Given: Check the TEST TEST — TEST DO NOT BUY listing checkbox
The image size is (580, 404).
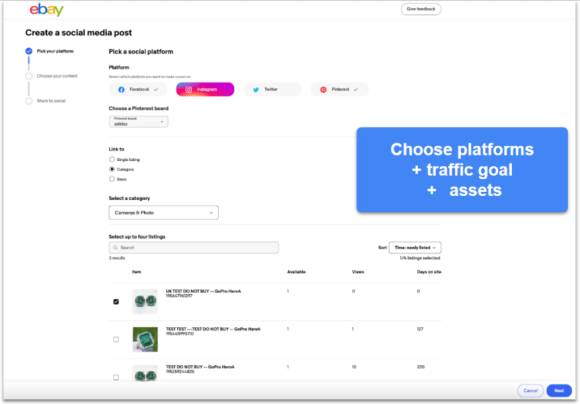Looking at the screenshot, I should pyautogui.click(x=116, y=339).
